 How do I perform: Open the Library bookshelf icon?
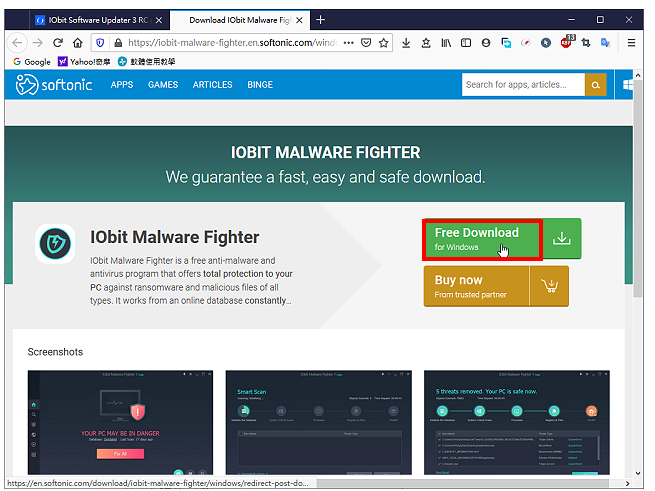pos(446,43)
